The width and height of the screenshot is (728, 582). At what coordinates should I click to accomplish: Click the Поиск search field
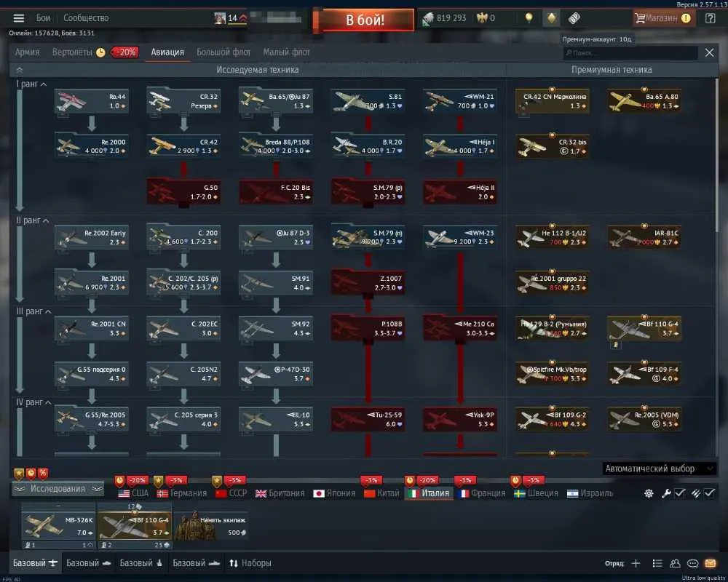click(630, 53)
